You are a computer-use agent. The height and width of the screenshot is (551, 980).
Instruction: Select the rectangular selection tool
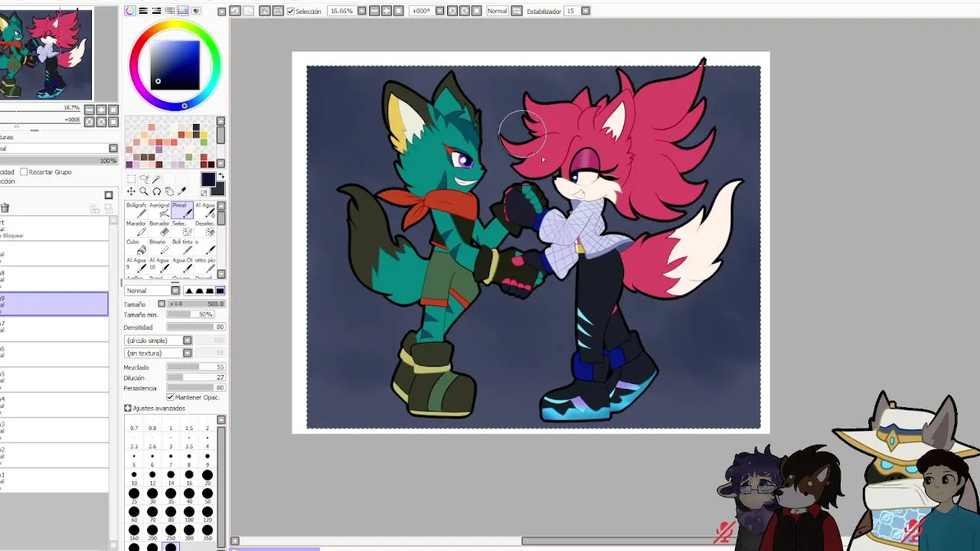(x=131, y=179)
